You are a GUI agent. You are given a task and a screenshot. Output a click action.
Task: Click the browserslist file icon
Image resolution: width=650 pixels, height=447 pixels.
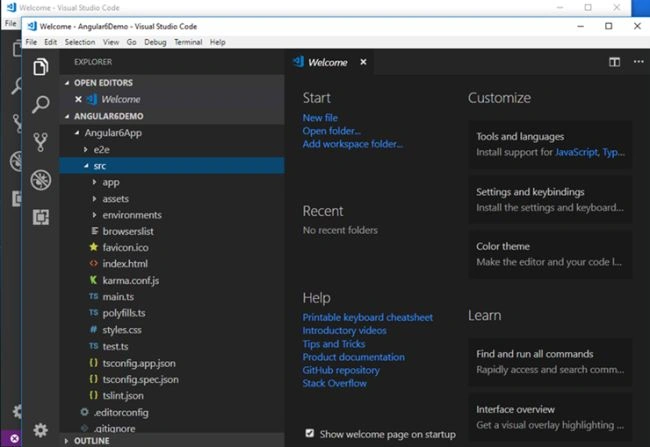point(95,231)
